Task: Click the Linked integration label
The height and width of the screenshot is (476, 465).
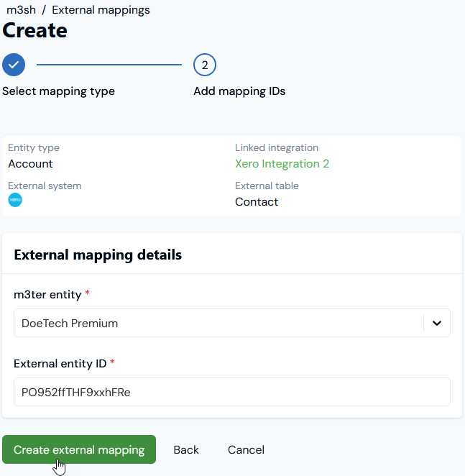Action: click(277, 147)
